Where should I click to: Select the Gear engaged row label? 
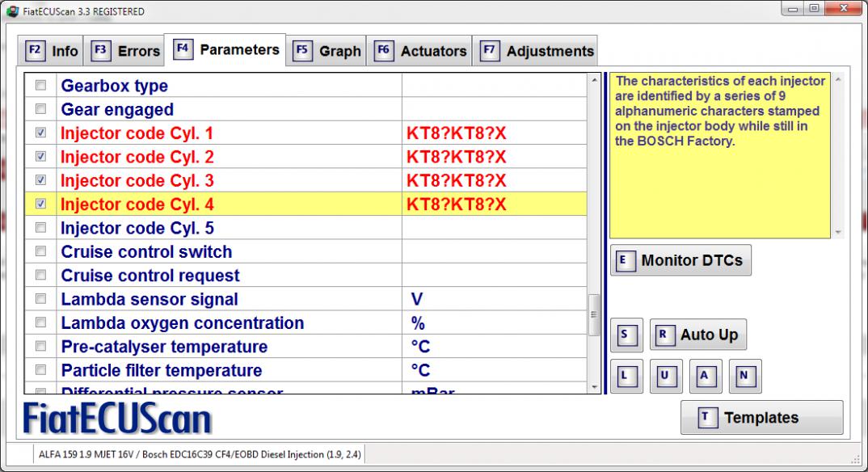coord(117,110)
